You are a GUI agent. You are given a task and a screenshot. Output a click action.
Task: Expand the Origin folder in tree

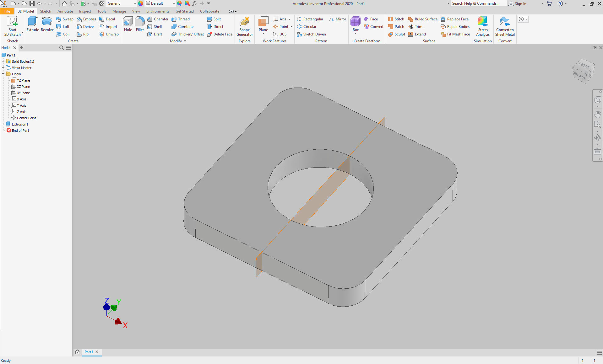pos(3,73)
